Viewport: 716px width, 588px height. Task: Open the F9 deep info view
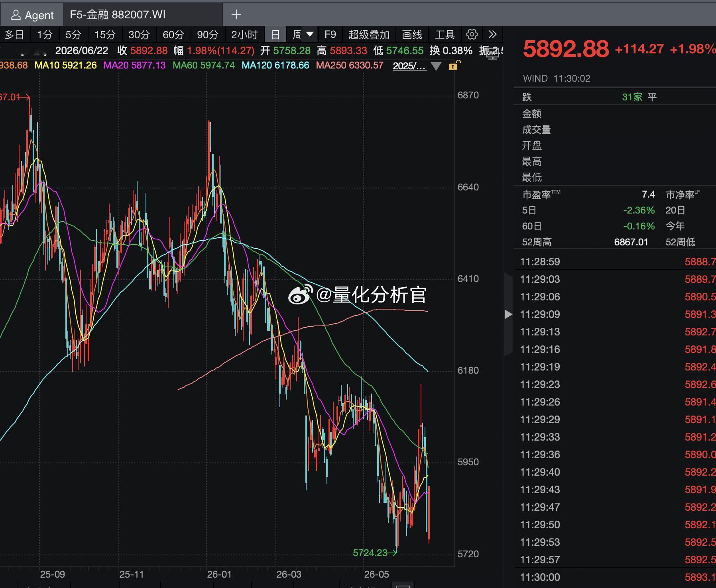(330, 35)
